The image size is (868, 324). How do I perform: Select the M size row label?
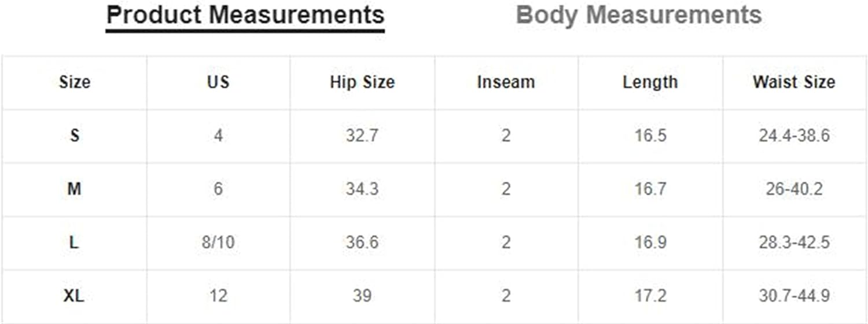[x=75, y=189]
